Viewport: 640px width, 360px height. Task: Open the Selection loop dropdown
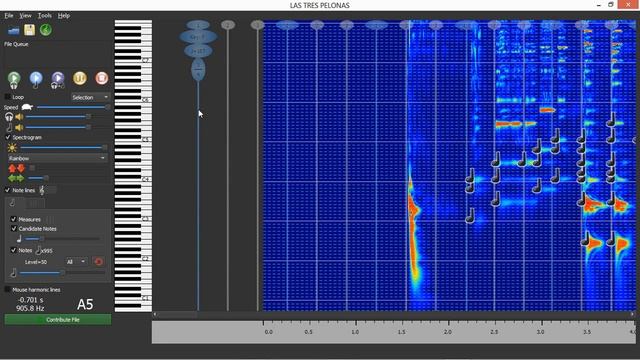coord(90,97)
